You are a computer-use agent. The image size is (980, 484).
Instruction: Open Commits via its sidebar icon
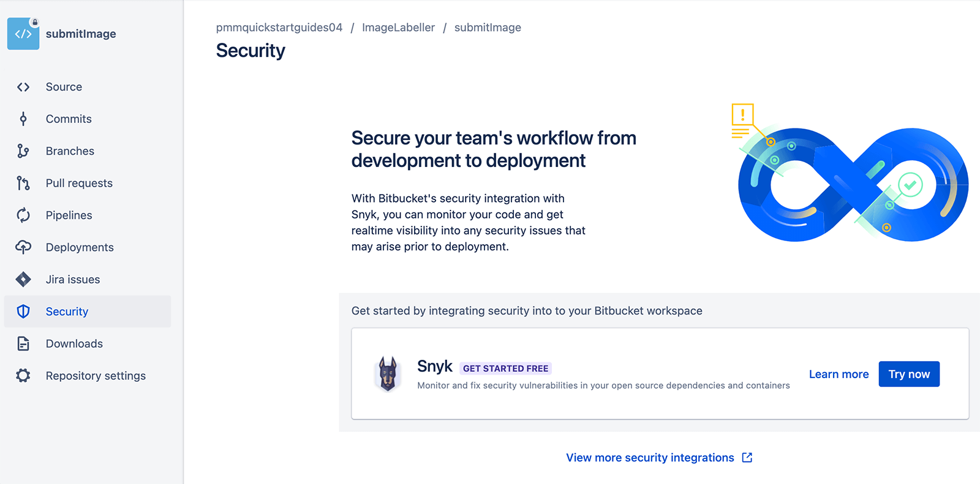tap(23, 119)
